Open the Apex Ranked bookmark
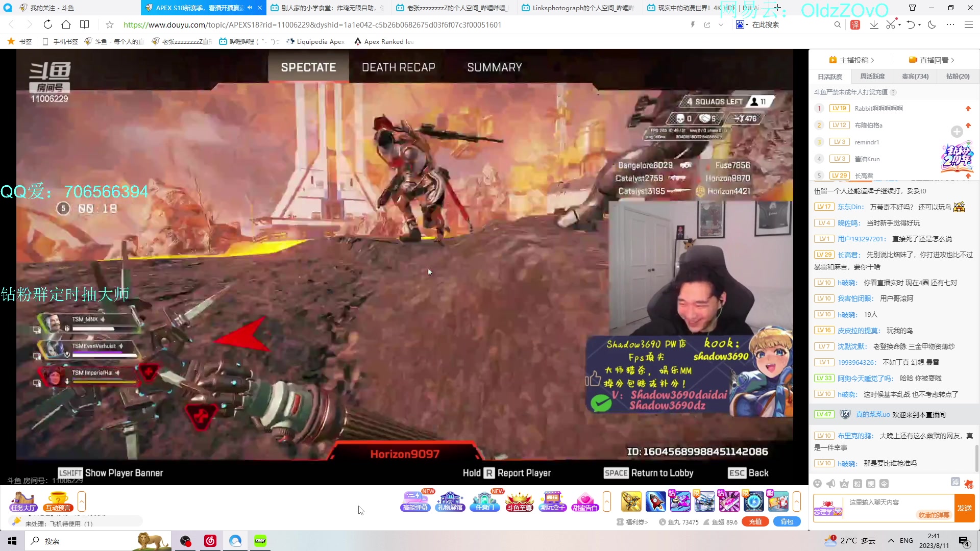The width and height of the screenshot is (980, 551). point(384,42)
